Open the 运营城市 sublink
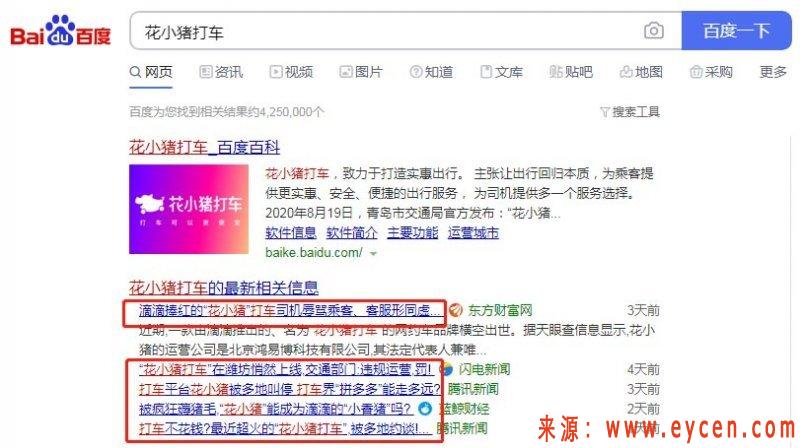The height and width of the screenshot is (448, 800). [473, 233]
